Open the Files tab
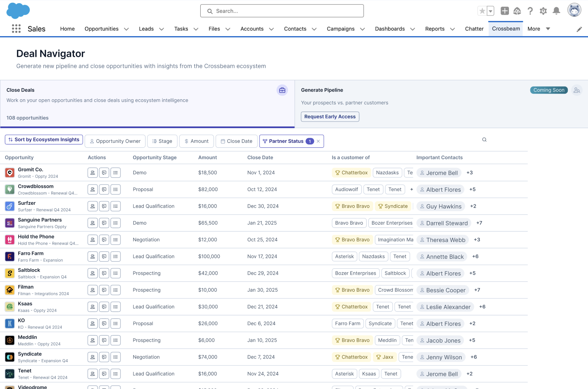This screenshot has width=588, height=389. pyautogui.click(x=214, y=29)
